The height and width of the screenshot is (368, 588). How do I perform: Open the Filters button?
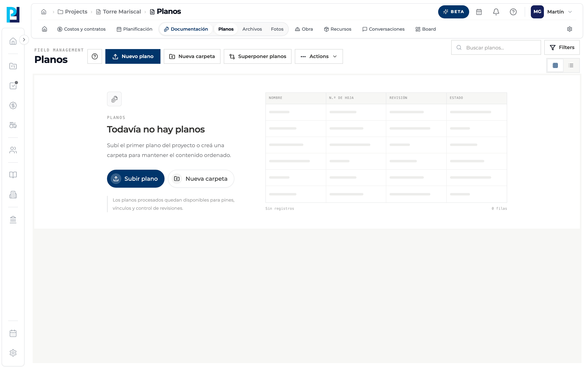[x=562, y=47]
